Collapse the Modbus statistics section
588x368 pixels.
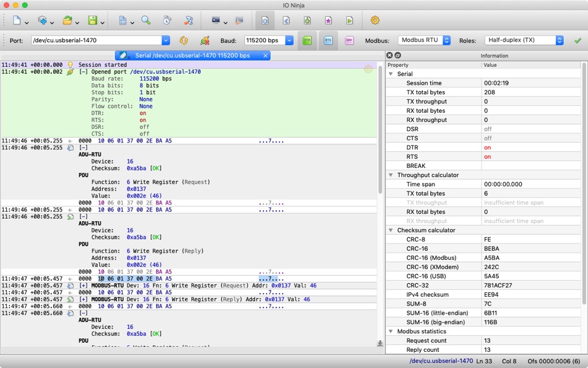coord(391,331)
